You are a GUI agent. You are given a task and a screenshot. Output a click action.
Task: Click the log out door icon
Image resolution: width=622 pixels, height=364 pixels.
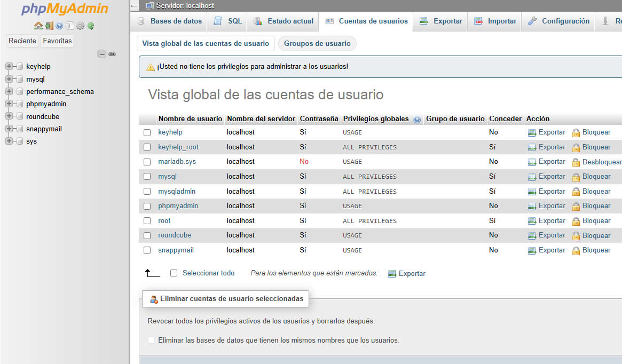[x=49, y=26]
